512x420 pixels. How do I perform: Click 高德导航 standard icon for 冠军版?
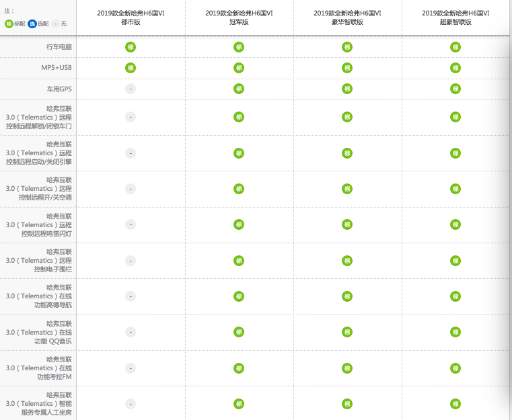239,296
